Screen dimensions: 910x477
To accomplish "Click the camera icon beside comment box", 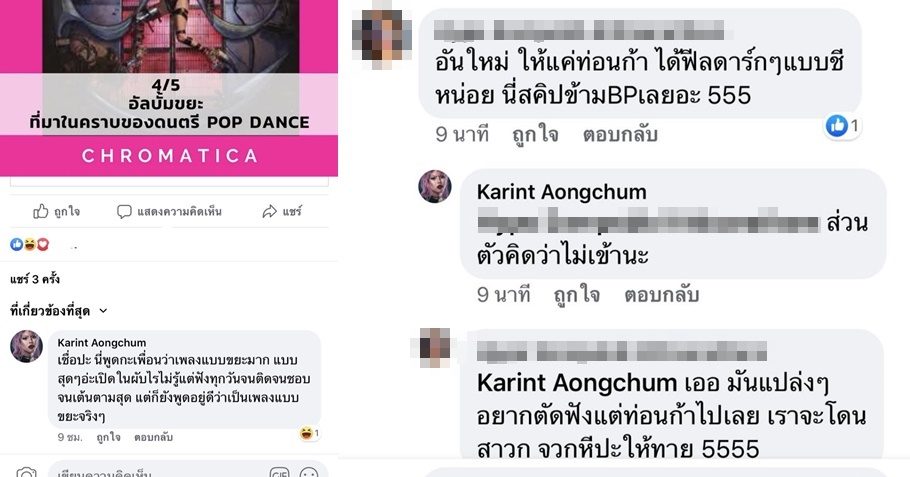I will 26,472.
